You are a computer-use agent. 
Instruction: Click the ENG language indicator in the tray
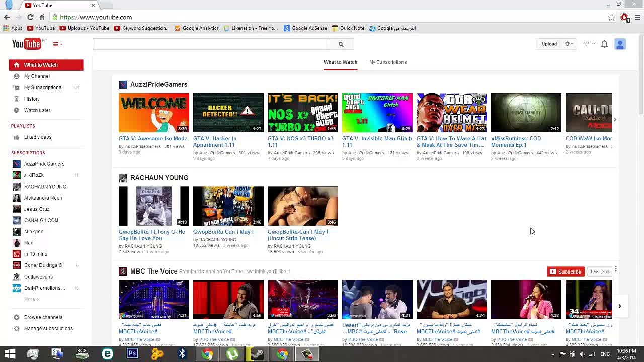(x=605, y=354)
